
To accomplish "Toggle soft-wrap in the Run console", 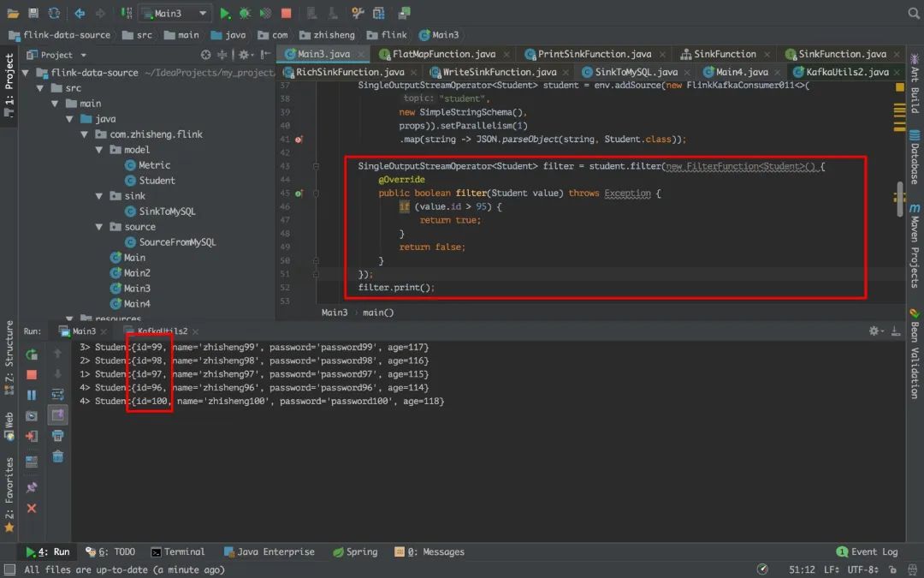I will tap(57, 395).
